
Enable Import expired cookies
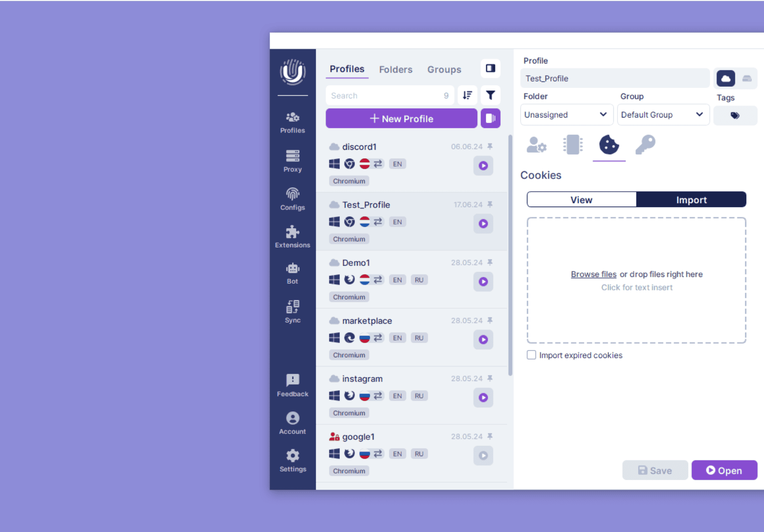pyautogui.click(x=531, y=355)
